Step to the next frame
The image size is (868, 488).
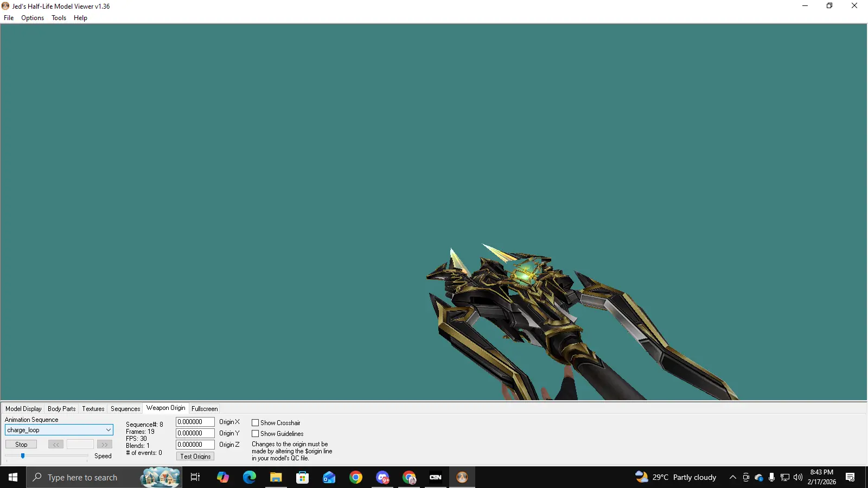click(x=105, y=445)
